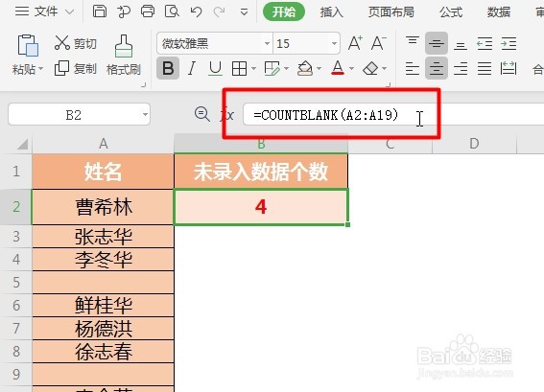
Task: Select column A header
Action: pos(103,144)
